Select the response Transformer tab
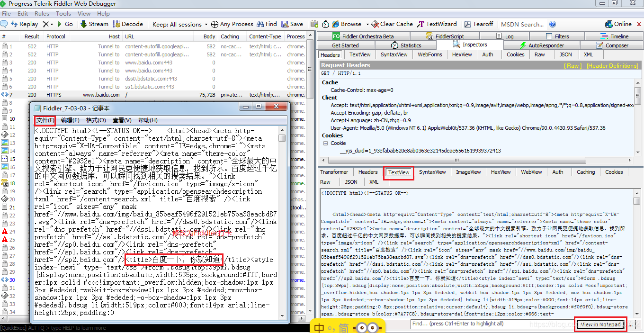The height and width of the screenshot is (333, 644). tap(334, 172)
